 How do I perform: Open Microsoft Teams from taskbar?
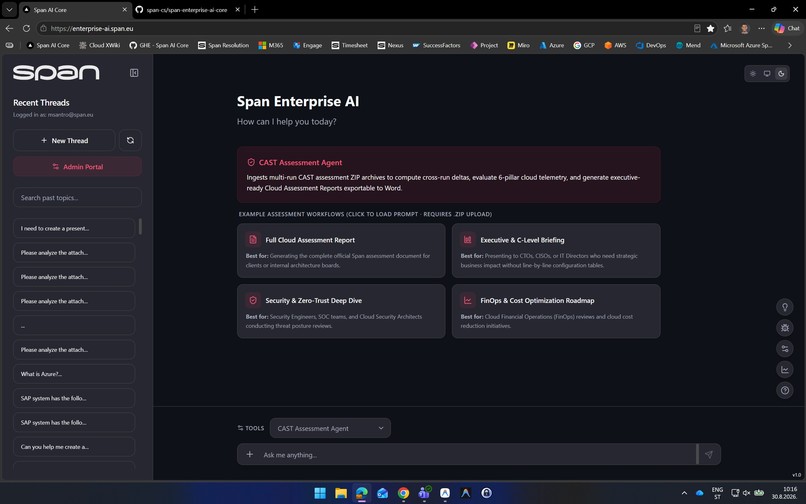point(424,493)
